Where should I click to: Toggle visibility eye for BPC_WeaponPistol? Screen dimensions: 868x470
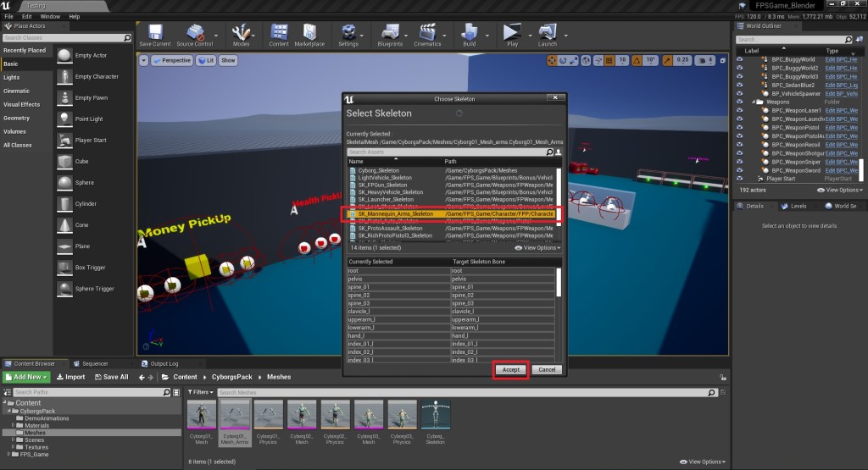pyautogui.click(x=740, y=127)
